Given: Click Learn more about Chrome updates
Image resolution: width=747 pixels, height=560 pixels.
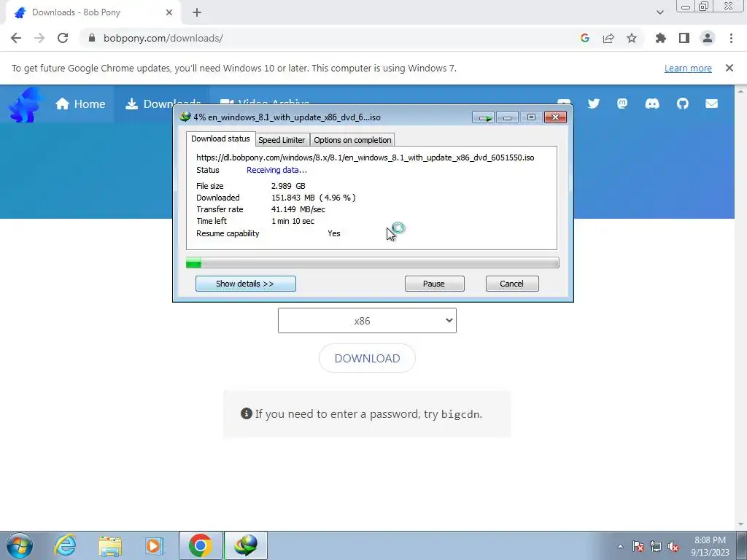Looking at the screenshot, I should pyautogui.click(x=688, y=68).
